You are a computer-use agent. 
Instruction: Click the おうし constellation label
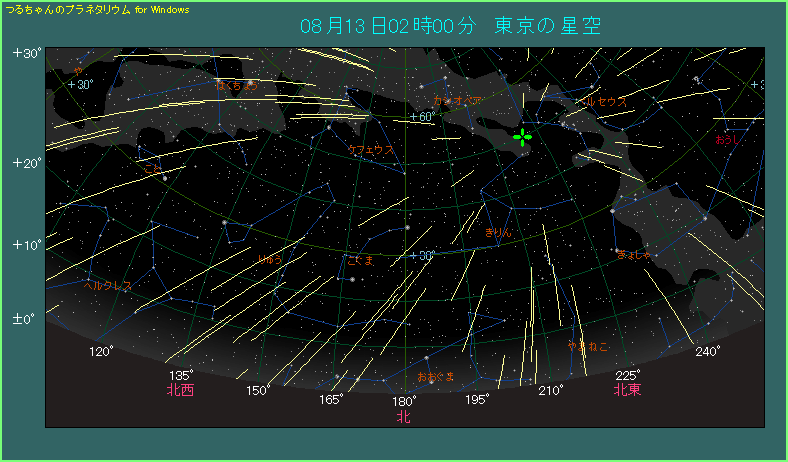click(728, 140)
